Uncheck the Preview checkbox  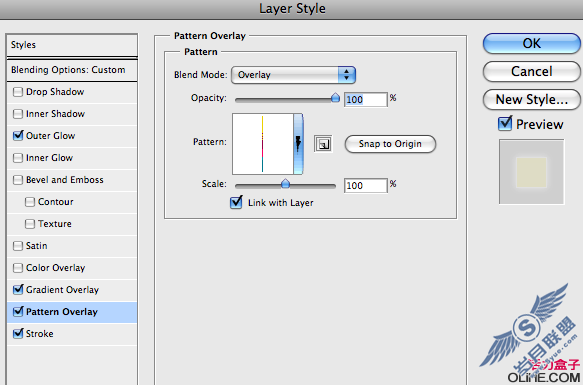pyautogui.click(x=505, y=123)
